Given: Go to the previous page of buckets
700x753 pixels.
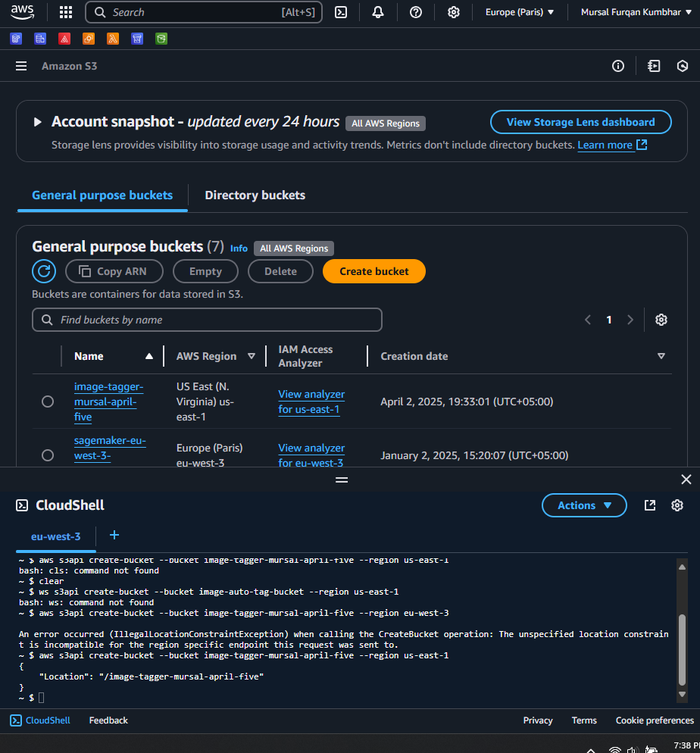Looking at the screenshot, I should 588,320.
